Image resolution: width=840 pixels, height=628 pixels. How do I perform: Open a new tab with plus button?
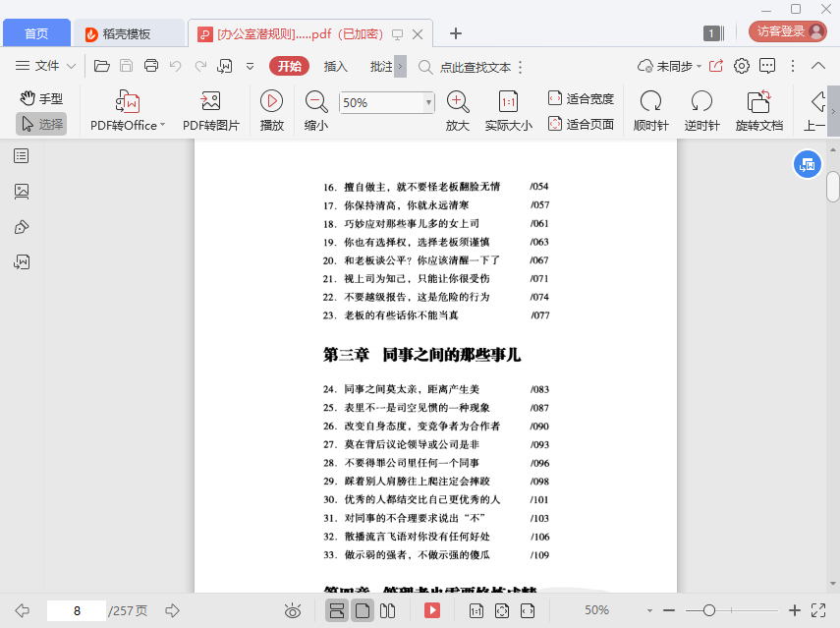[x=455, y=33]
